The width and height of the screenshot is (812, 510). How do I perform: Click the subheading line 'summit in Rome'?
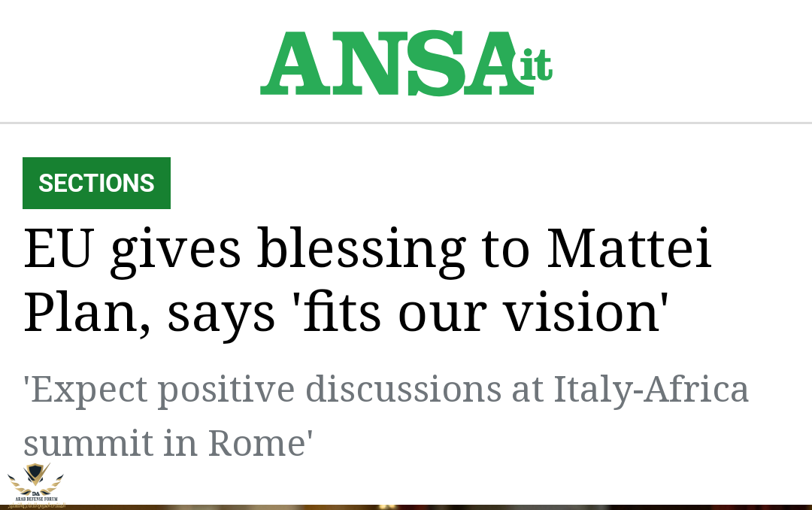point(168,444)
